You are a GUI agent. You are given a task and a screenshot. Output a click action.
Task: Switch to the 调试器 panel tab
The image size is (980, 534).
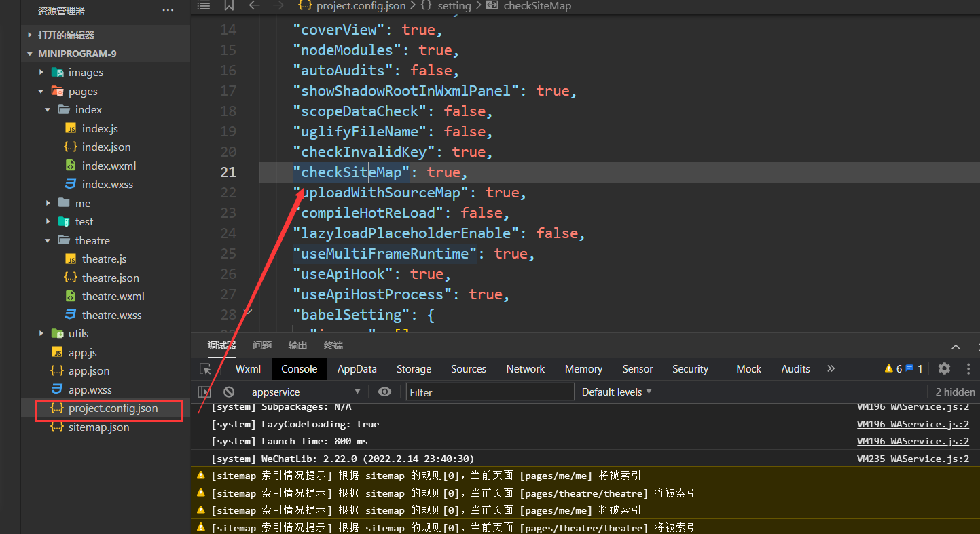coord(221,345)
